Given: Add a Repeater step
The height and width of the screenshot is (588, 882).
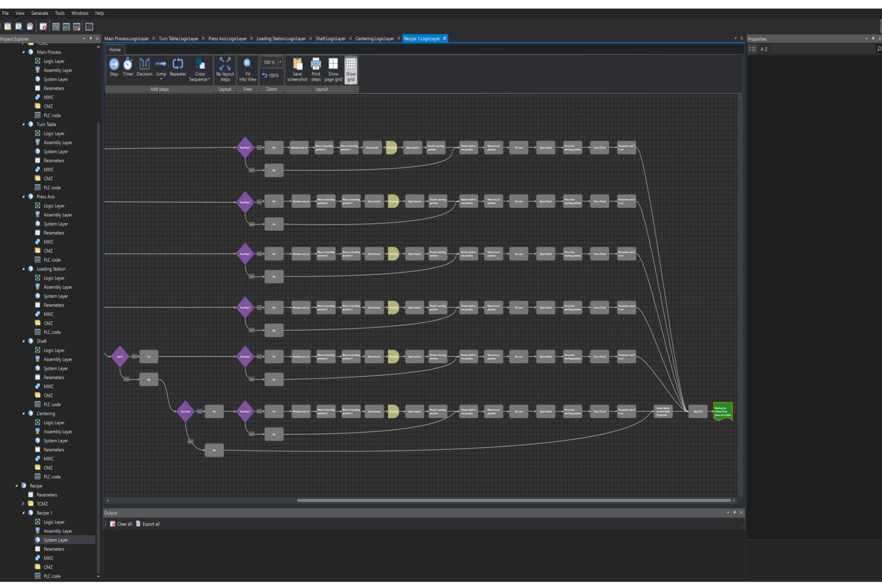Looking at the screenshot, I should point(178,67).
